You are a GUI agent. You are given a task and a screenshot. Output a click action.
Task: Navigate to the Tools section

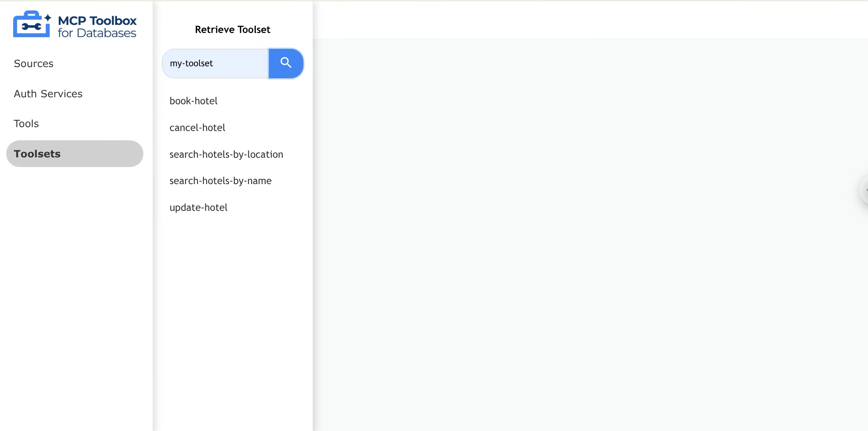point(26,123)
